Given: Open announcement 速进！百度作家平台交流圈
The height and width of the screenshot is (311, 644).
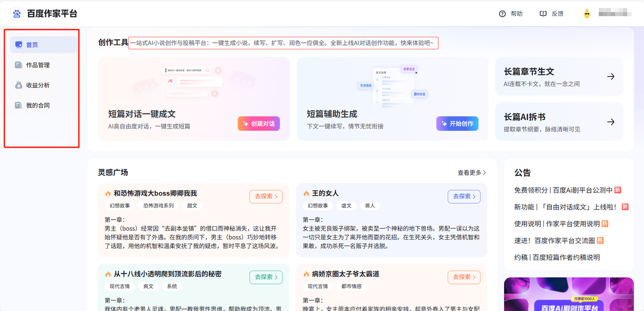Looking at the screenshot, I should (x=554, y=240).
